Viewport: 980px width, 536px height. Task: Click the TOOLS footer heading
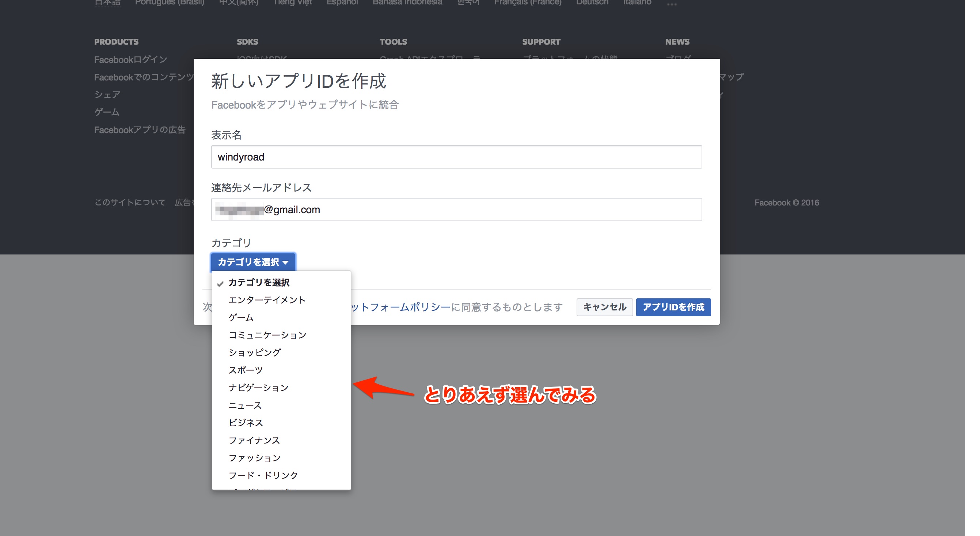click(394, 41)
